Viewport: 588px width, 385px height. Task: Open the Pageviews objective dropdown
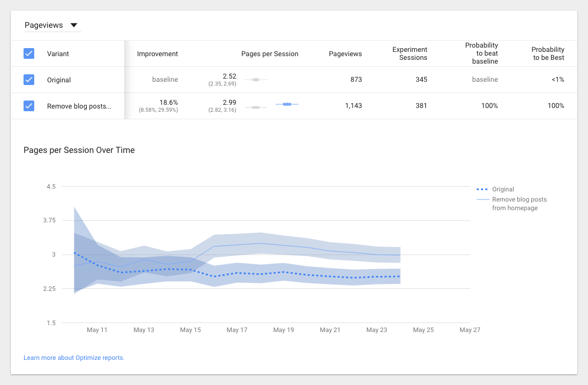(x=52, y=25)
